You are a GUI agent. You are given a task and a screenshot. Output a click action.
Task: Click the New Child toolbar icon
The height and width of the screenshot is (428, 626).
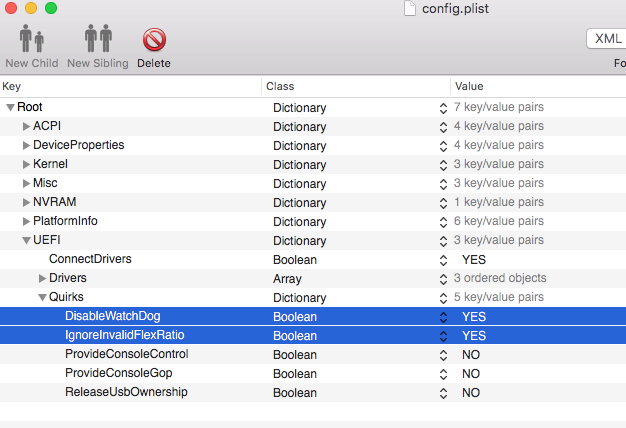tap(32, 38)
